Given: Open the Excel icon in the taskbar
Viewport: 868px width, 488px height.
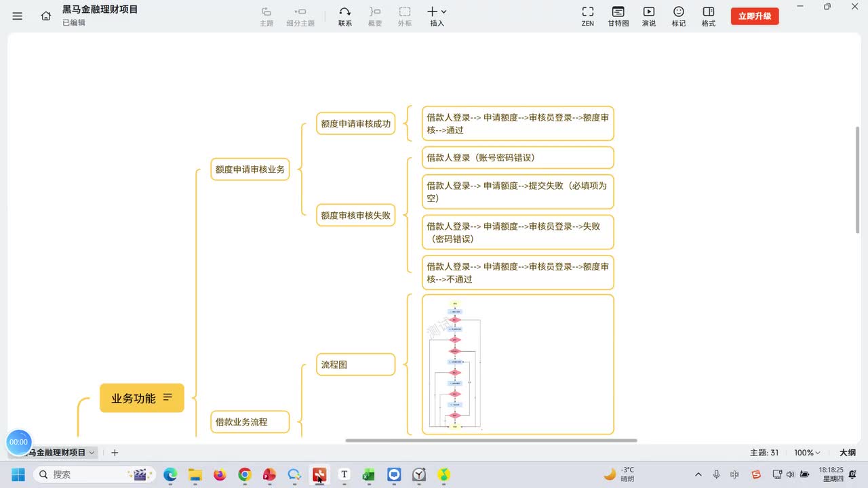Looking at the screenshot, I should (x=369, y=474).
